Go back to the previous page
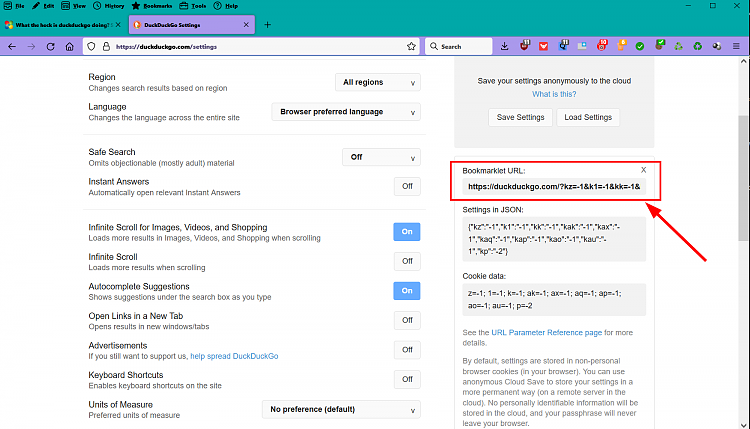This screenshot has width=750, height=429. tap(12, 46)
